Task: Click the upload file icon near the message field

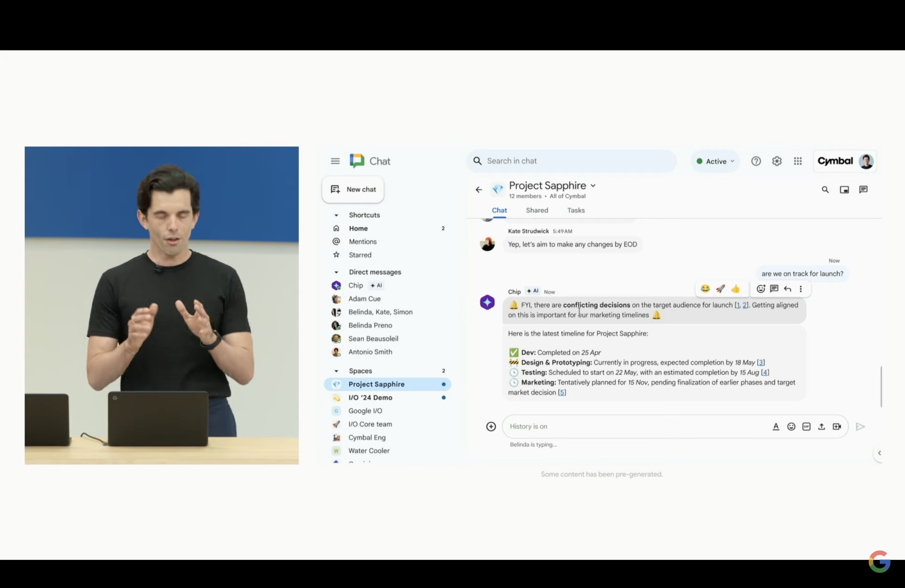Action: (822, 426)
